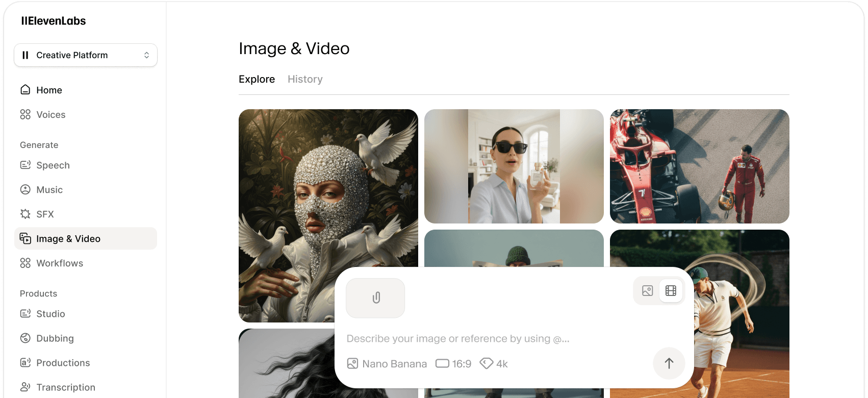Image resolution: width=868 pixels, height=398 pixels.
Task: Open the Productions page
Action: [x=86, y=362]
